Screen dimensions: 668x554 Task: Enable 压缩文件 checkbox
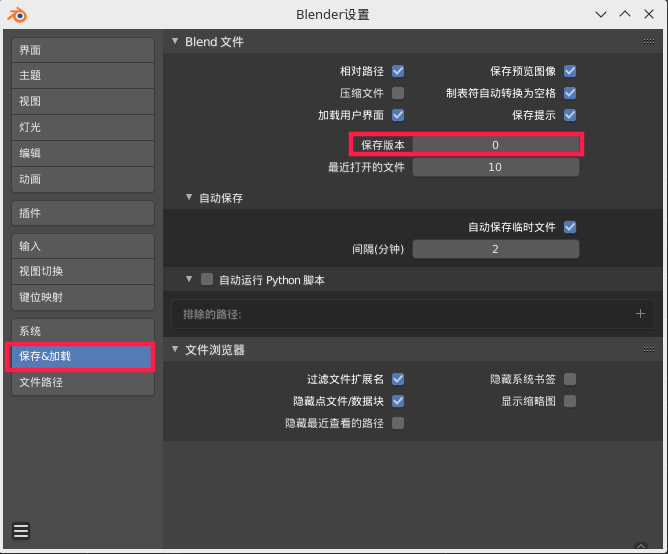(398, 93)
